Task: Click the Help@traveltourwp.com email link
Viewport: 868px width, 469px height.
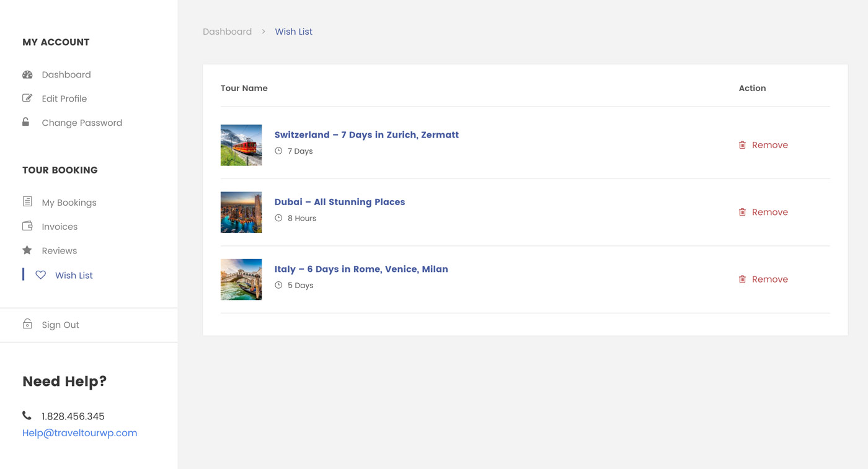Action: tap(79, 433)
